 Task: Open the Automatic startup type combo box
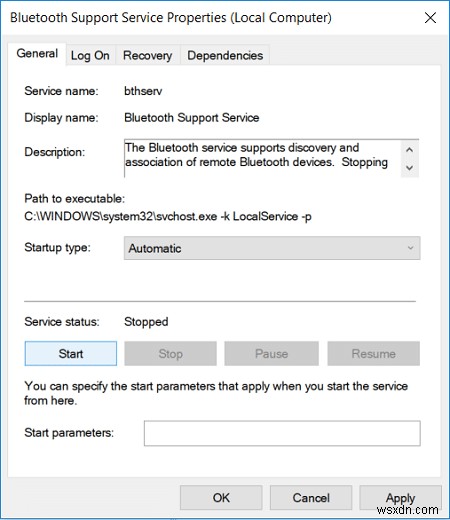click(272, 248)
